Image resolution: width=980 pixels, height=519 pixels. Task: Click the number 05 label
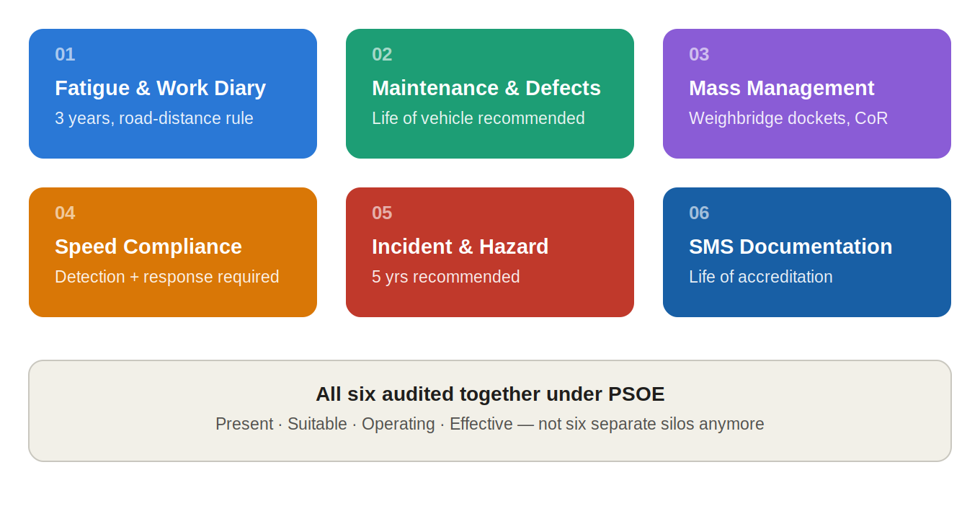[x=382, y=213]
